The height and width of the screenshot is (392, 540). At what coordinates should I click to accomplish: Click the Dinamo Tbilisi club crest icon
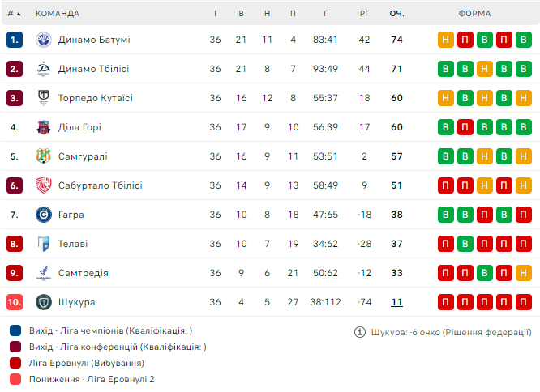[44, 69]
